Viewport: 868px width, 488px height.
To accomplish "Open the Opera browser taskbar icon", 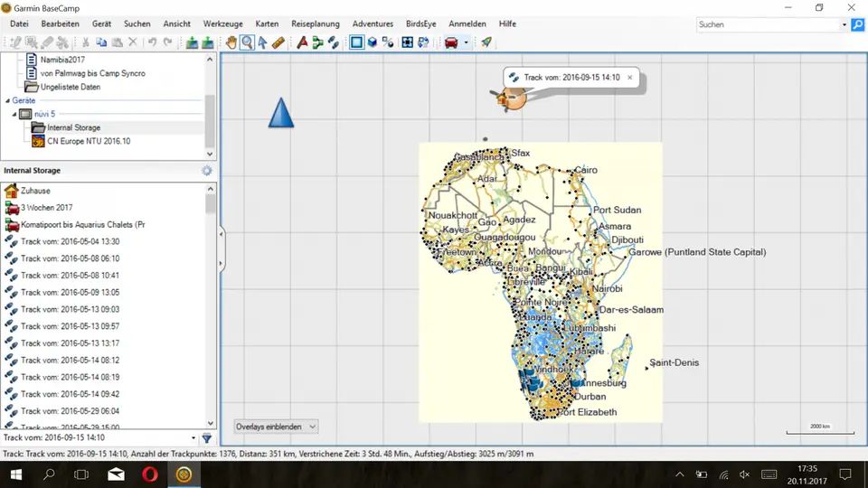I will (150, 474).
